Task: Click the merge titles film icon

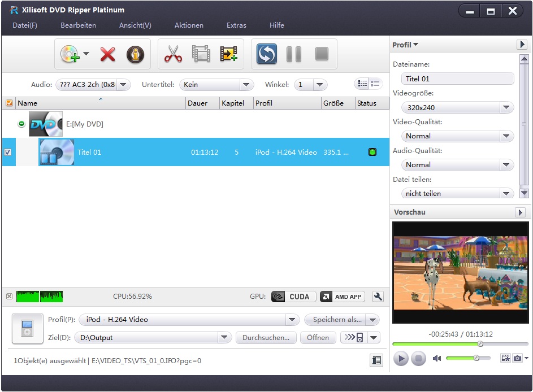Action: point(228,54)
